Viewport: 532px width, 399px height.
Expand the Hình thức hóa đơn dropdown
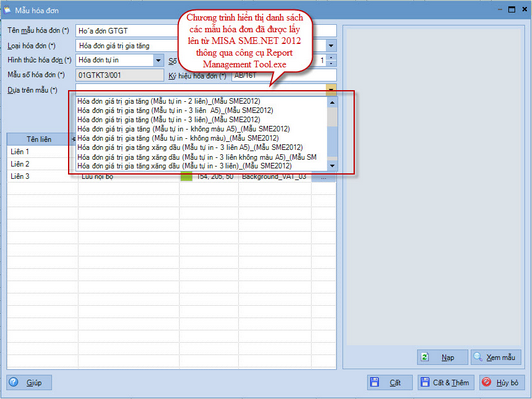click(x=158, y=60)
